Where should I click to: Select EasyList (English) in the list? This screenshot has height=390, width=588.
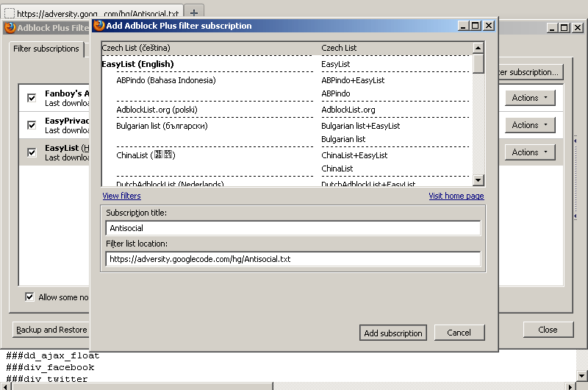pyautogui.click(x=137, y=64)
